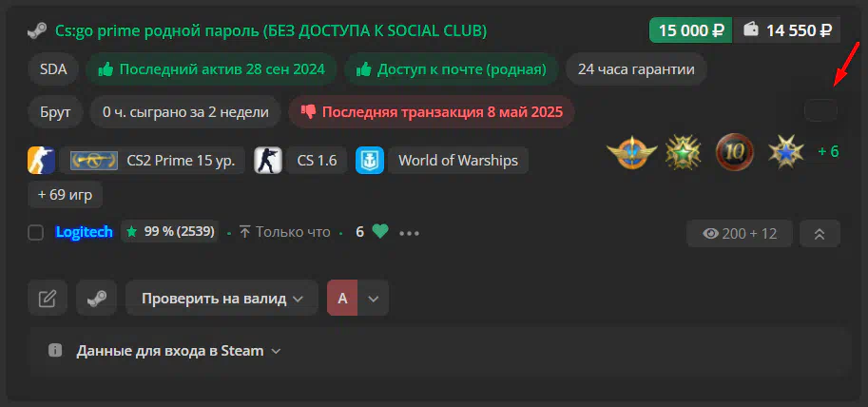Viewport: 868px width, 407px height.
Task: Click the edit pencil icon button
Action: 48,298
